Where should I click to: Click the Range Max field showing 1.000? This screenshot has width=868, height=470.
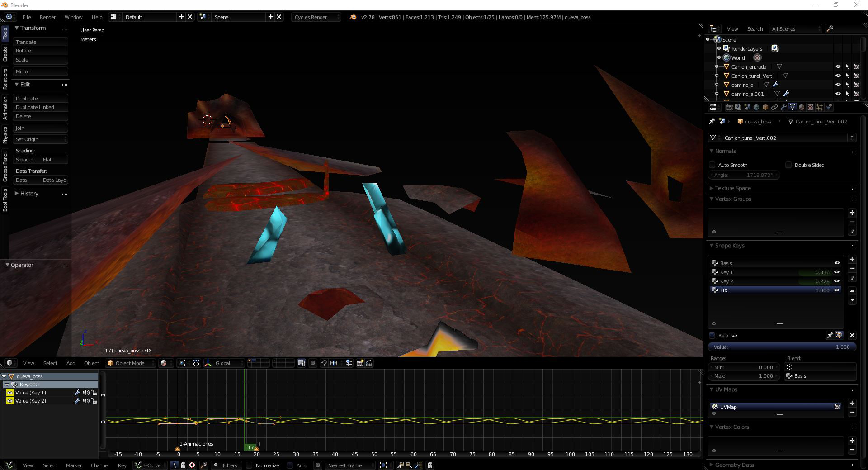[744, 376]
